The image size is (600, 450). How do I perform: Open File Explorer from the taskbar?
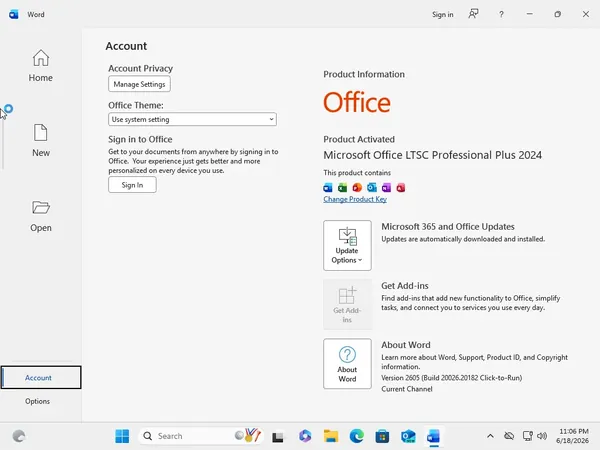pyautogui.click(x=331, y=436)
